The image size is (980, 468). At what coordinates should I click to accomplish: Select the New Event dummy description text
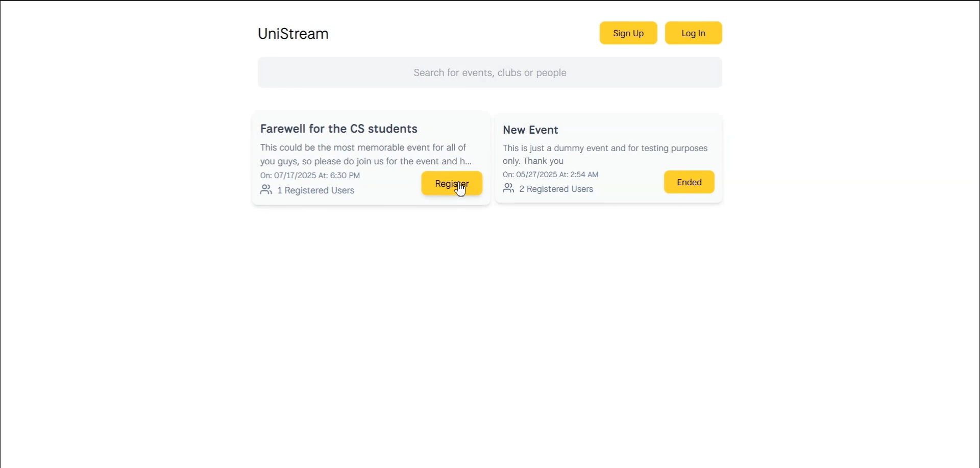[x=605, y=155]
